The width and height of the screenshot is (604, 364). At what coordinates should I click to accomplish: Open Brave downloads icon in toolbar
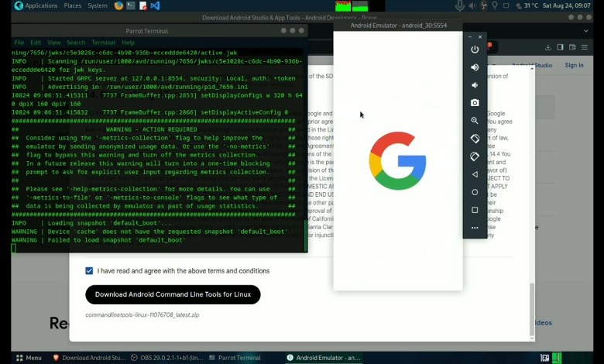tap(547, 47)
